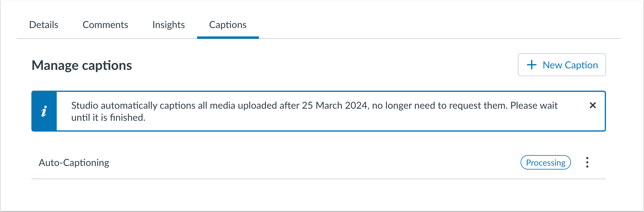Open the Comments tab

coord(105,25)
